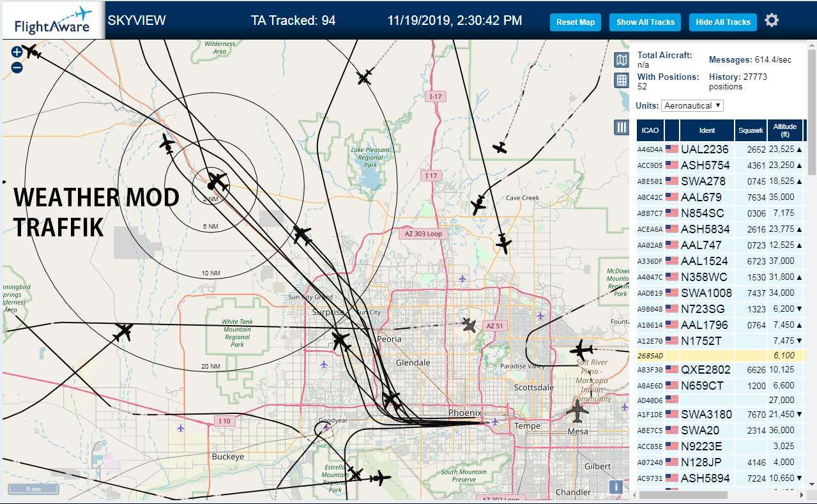This screenshot has height=504, width=817.
Task: Select small plane northeast near dashed track
Action: (x=500, y=148)
